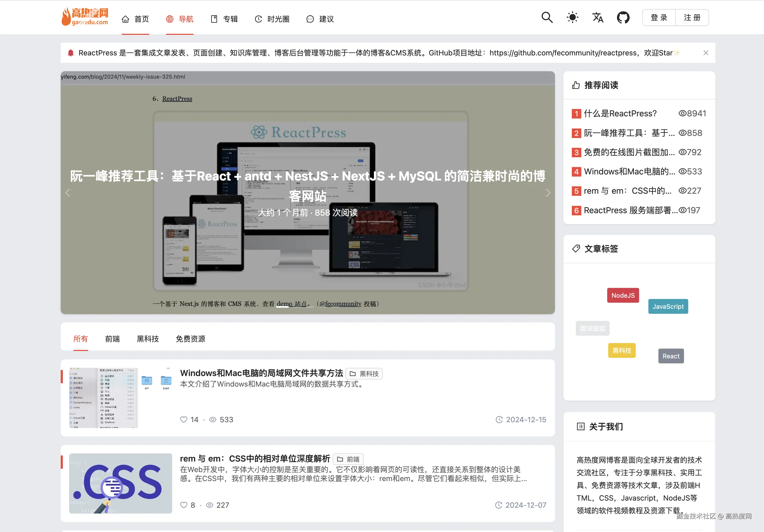Toggle light/dark theme sun icon
The height and width of the screenshot is (532, 764).
pyautogui.click(x=572, y=17)
